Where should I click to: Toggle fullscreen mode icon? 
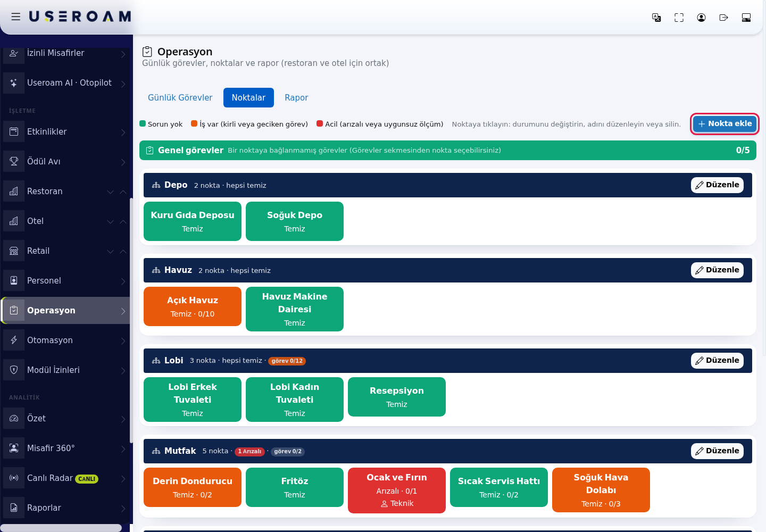[679, 18]
